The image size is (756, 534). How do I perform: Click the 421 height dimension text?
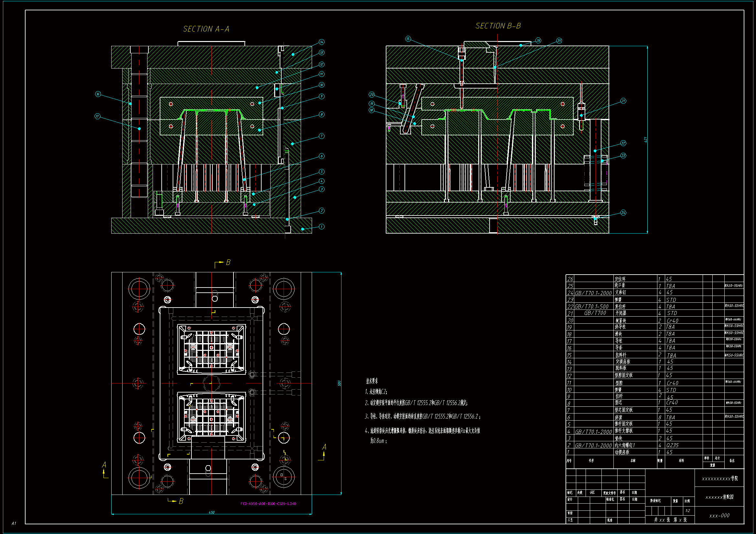(645, 140)
